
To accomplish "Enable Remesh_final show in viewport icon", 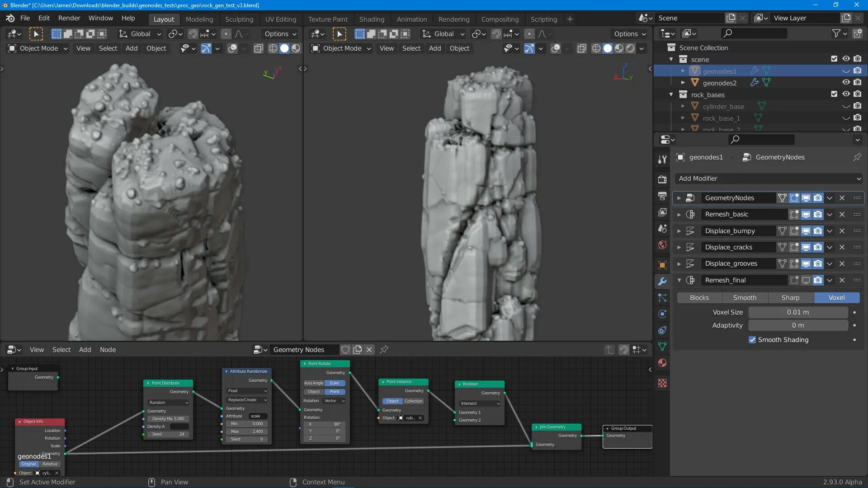I will 806,280.
